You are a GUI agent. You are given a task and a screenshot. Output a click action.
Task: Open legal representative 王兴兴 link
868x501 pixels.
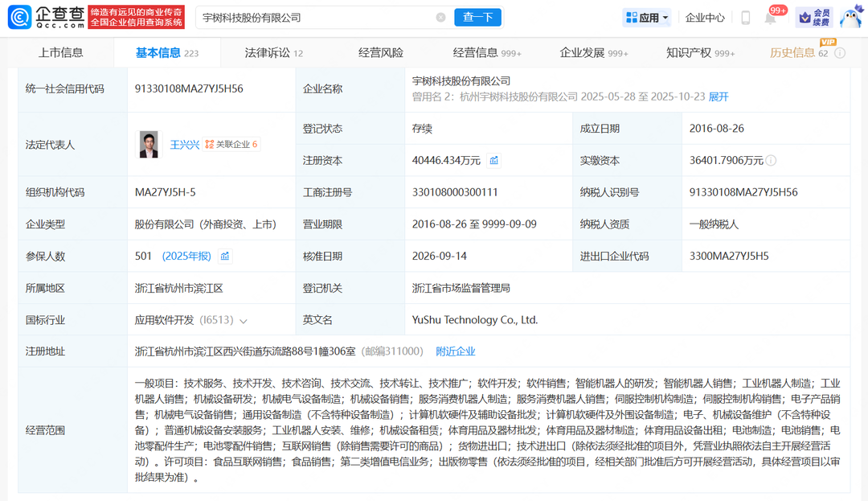coord(184,145)
